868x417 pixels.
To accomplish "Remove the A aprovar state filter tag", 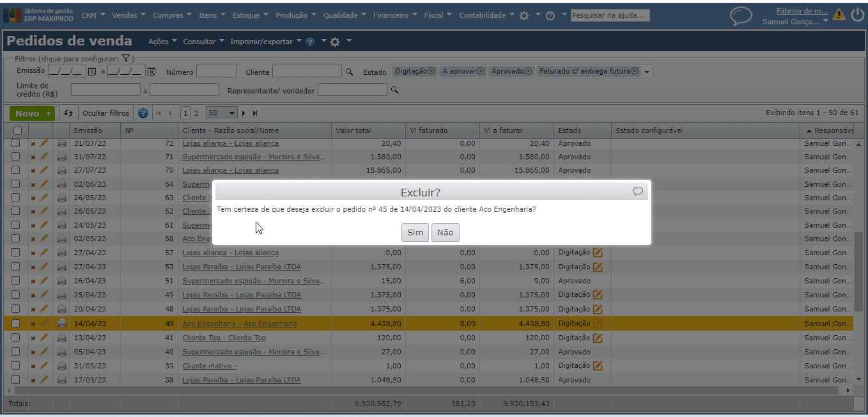I will [481, 71].
